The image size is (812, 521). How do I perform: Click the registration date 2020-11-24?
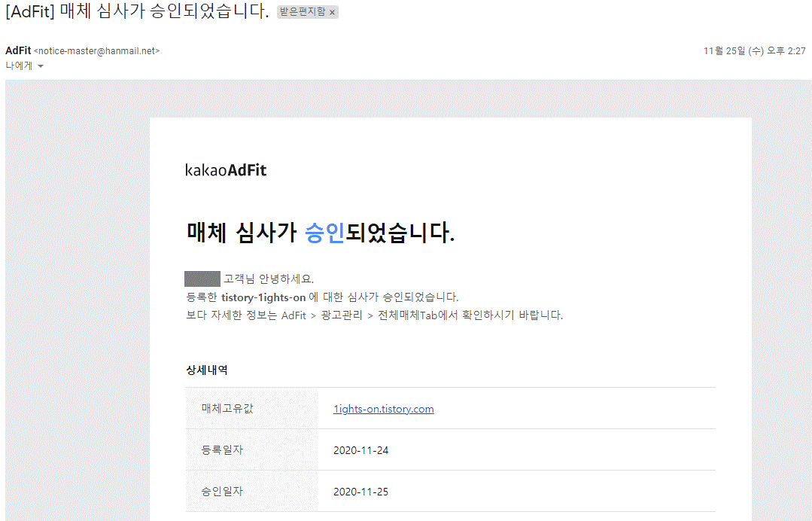click(x=360, y=450)
